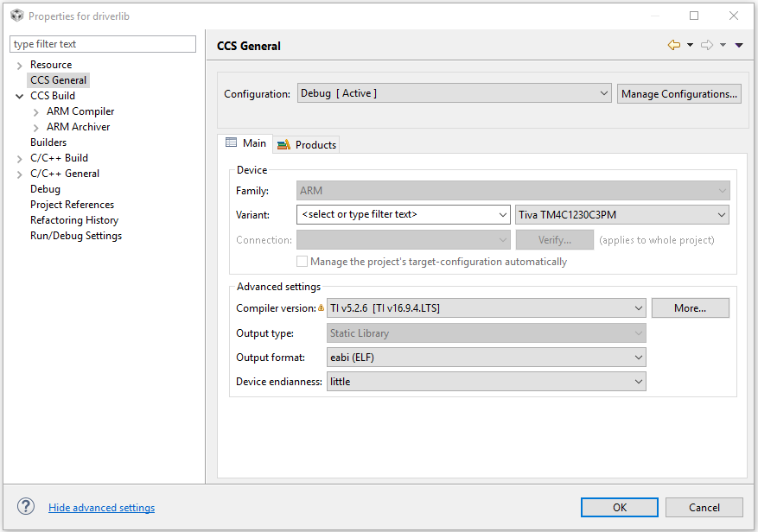Select Project References in the tree
Image resolution: width=758 pixels, height=532 pixels.
[x=72, y=205]
